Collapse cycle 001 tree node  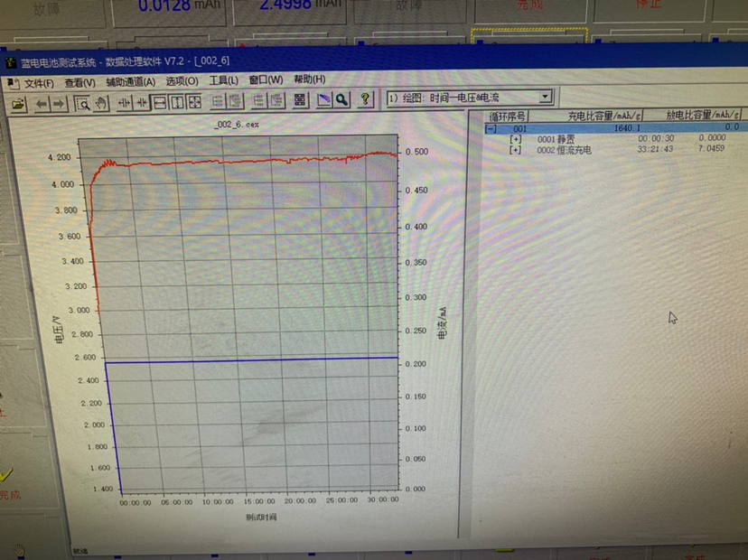point(491,128)
